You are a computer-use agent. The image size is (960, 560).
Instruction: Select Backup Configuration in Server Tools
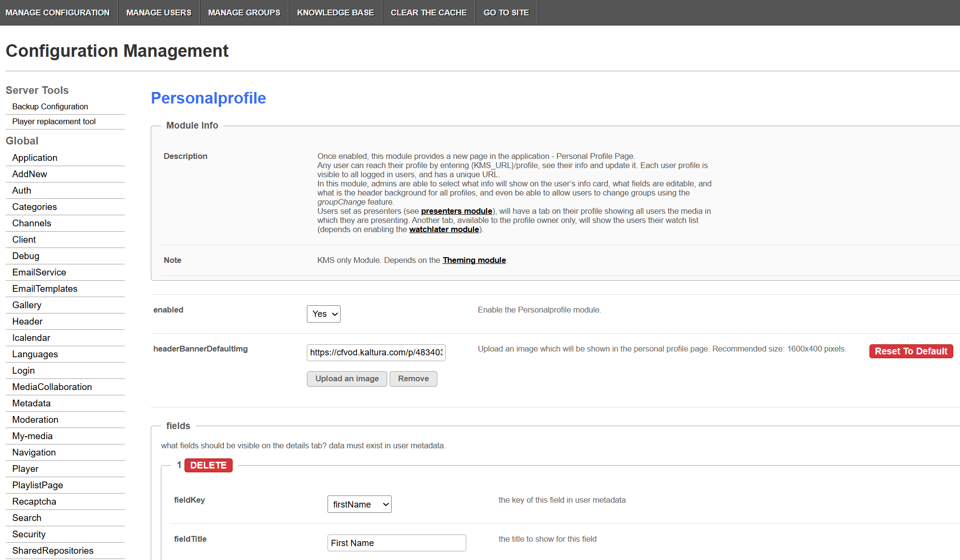[50, 106]
